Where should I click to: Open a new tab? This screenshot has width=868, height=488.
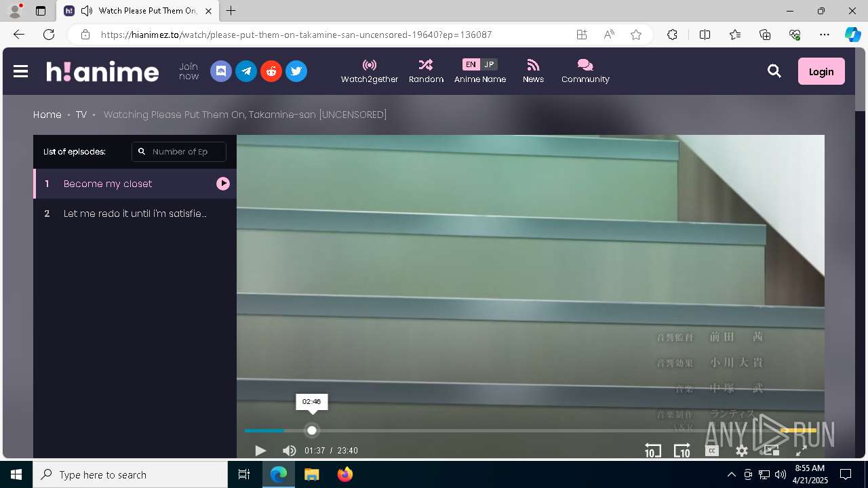click(x=231, y=11)
